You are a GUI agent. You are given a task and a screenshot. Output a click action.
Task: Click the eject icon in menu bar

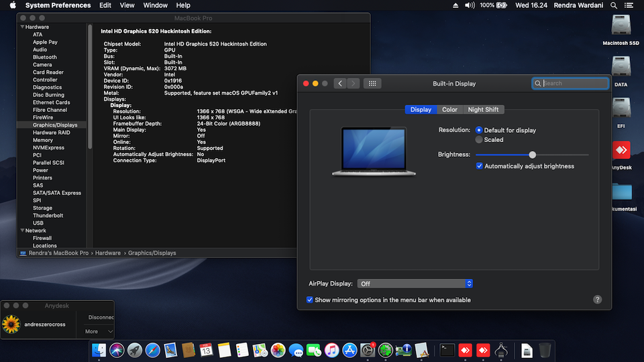click(455, 5)
